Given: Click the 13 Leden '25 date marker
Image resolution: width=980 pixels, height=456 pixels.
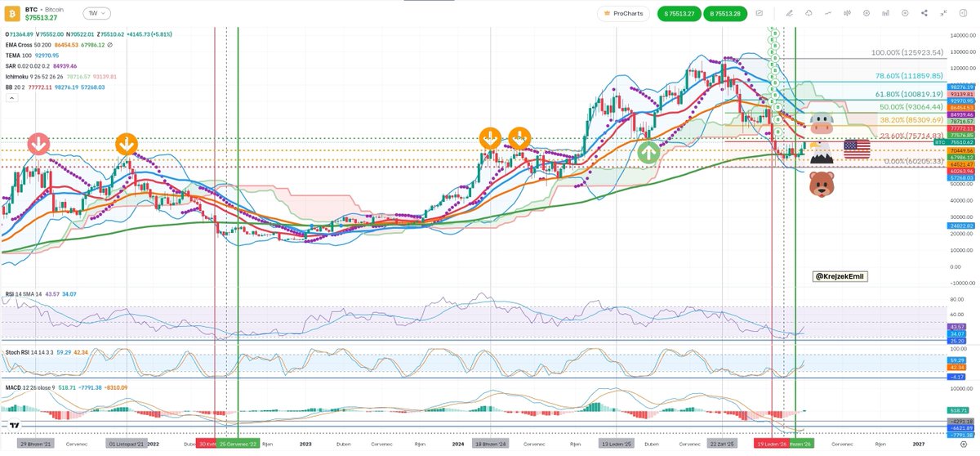Looking at the screenshot, I should coord(617,443).
